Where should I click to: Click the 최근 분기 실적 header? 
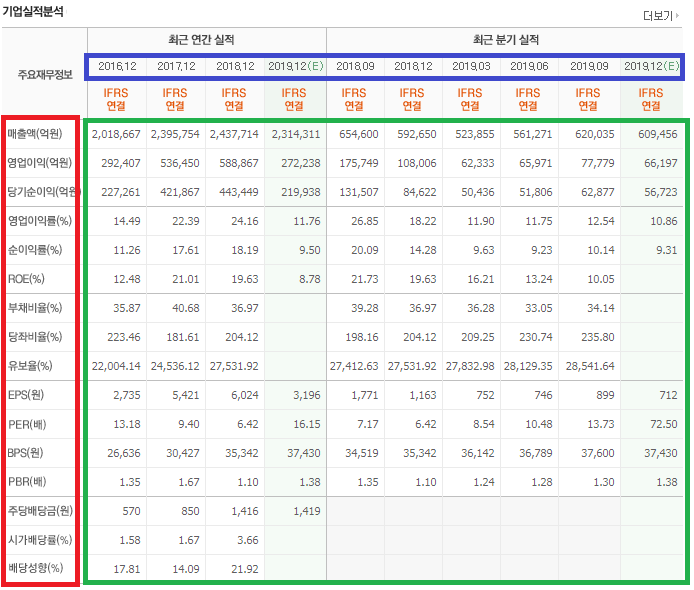coord(506,40)
